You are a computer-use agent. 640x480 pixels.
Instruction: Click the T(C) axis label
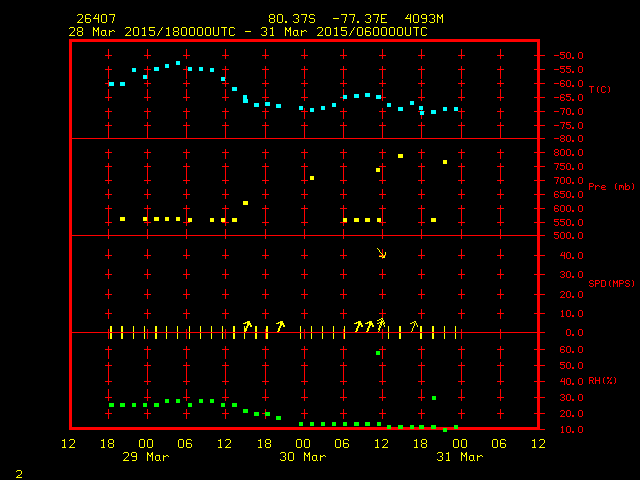(x=600, y=89)
